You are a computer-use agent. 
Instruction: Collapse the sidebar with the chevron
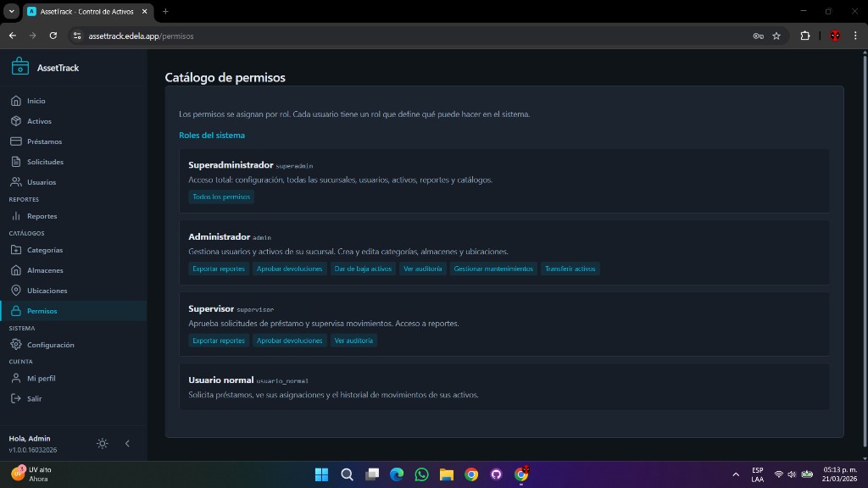coord(128,443)
